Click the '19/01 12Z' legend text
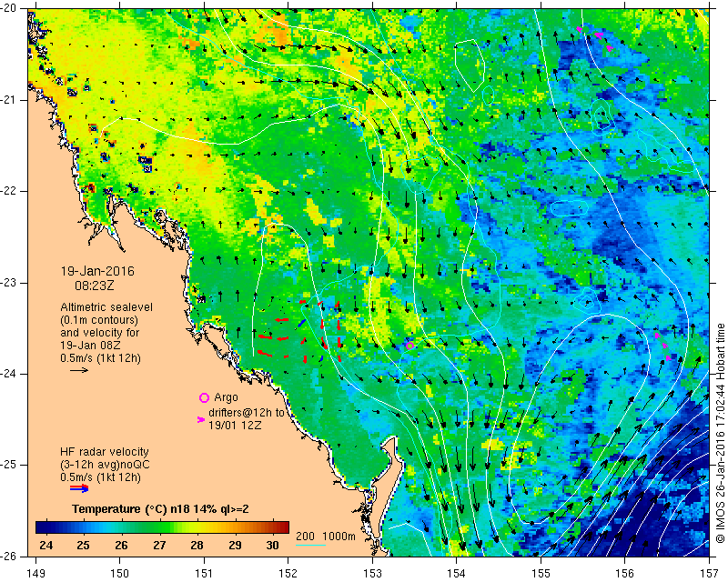 [x=235, y=425]
